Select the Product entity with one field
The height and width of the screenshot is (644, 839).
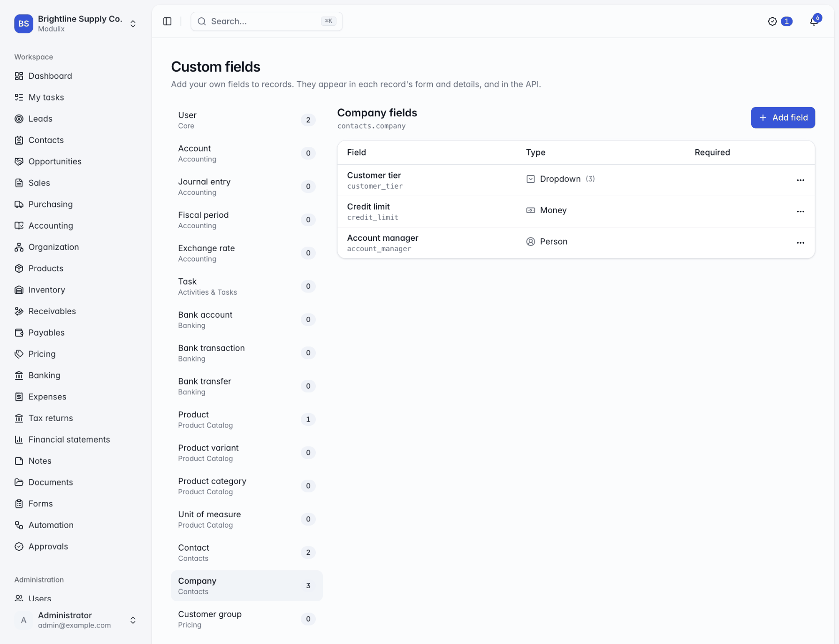click(x=246, y=420)
